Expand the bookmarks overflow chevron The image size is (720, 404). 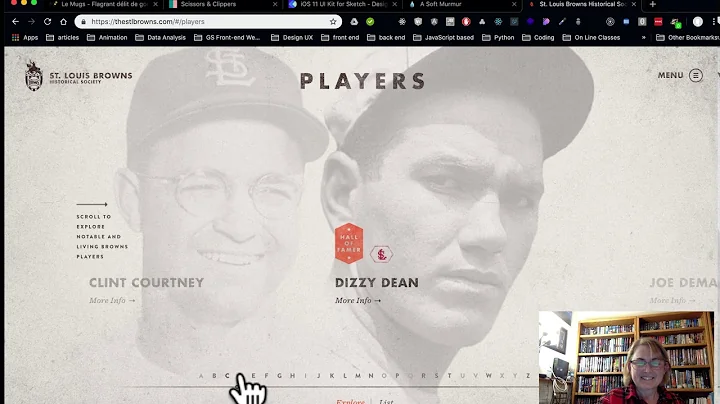[x=643, y=38]
